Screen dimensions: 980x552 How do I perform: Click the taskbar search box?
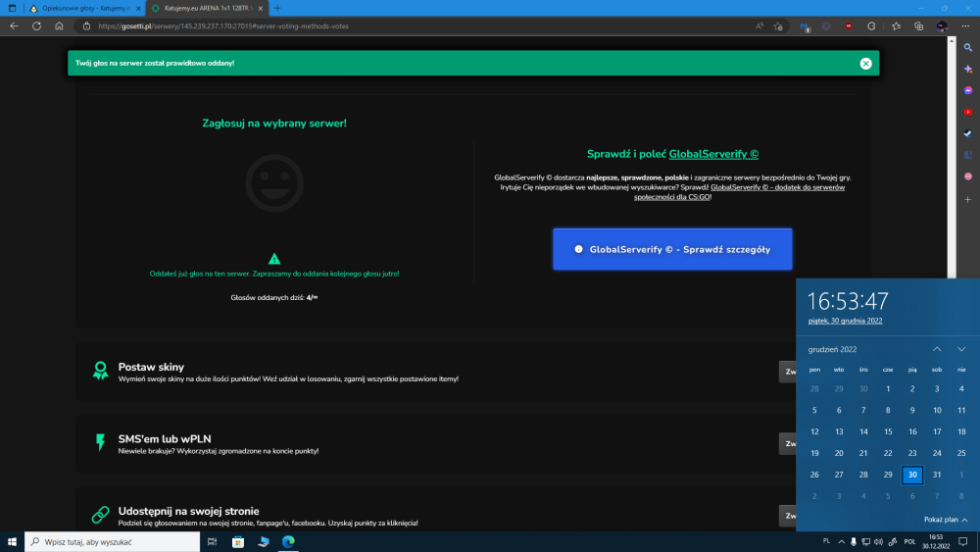point(113,541)
